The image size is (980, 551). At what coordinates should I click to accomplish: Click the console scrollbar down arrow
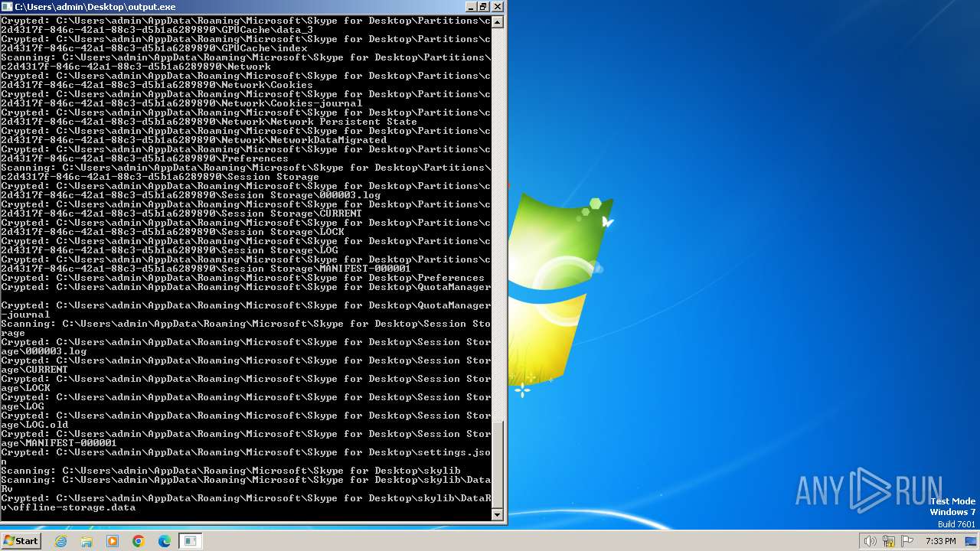point(498,515)
